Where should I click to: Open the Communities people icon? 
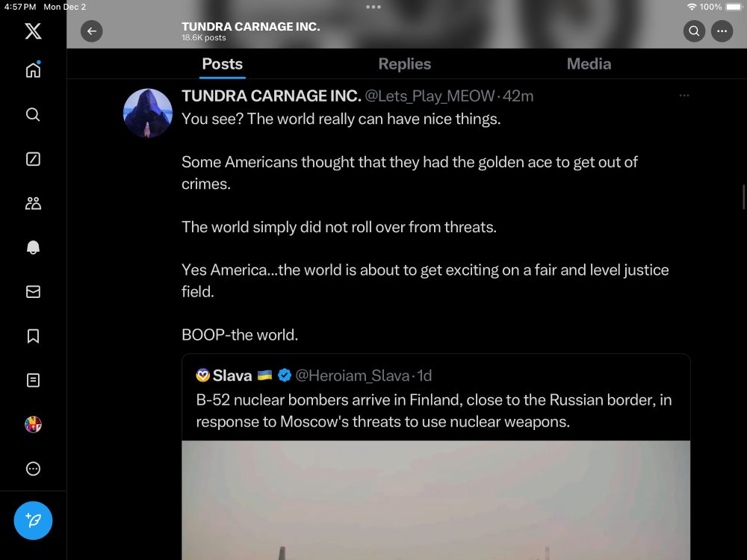33,203
